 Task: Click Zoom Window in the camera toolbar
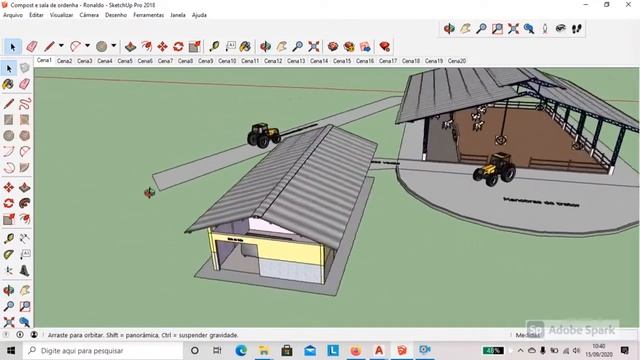(497, 29)
